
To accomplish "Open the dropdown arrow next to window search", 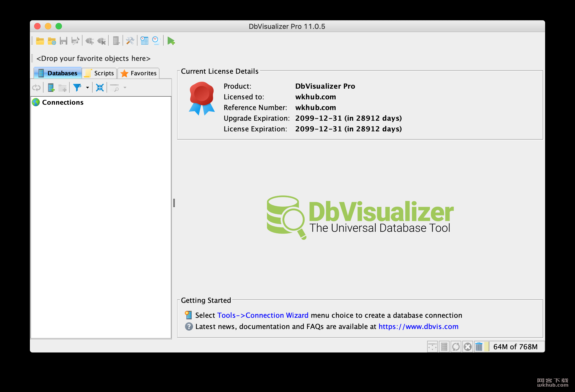I will click(125, 88).
